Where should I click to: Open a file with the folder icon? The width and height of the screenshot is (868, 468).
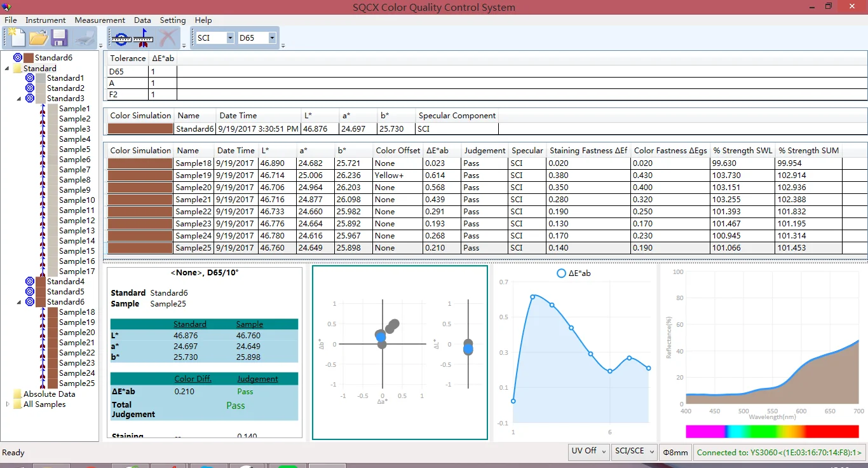pos(39,38)
